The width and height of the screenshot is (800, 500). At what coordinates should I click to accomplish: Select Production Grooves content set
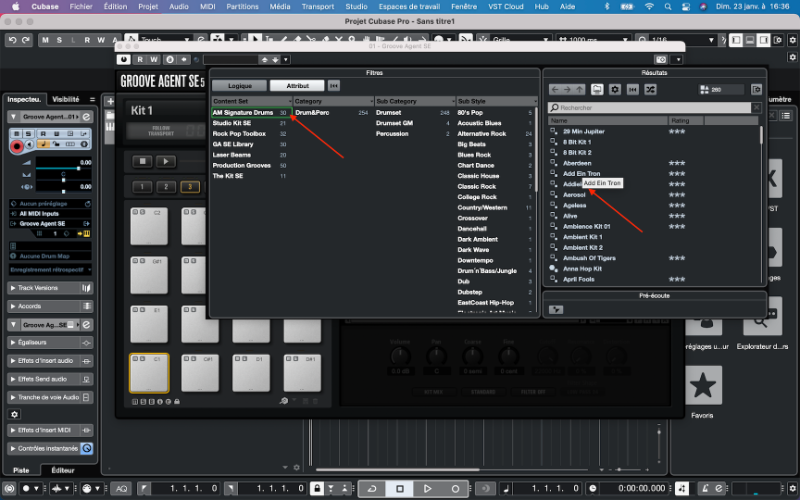pyautogui.click(x=252, y=165)
